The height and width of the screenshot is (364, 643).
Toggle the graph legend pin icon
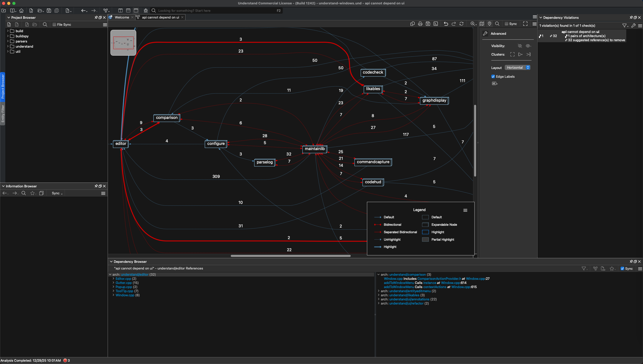490,24
